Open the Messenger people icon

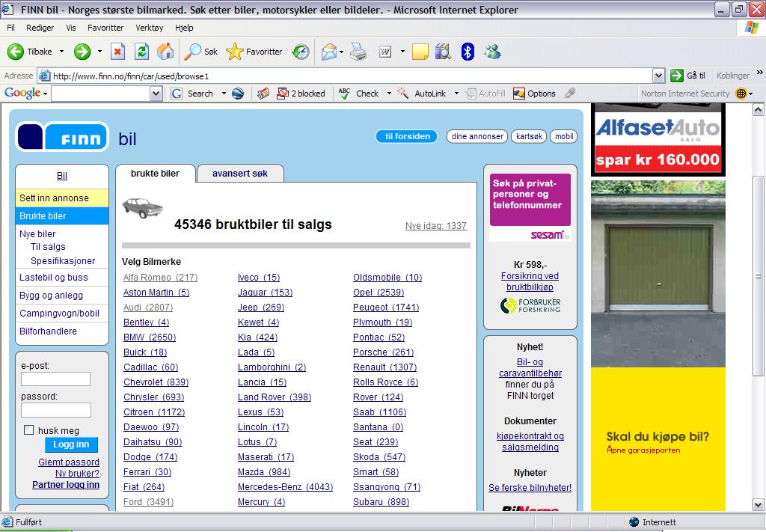pos(492,52)
